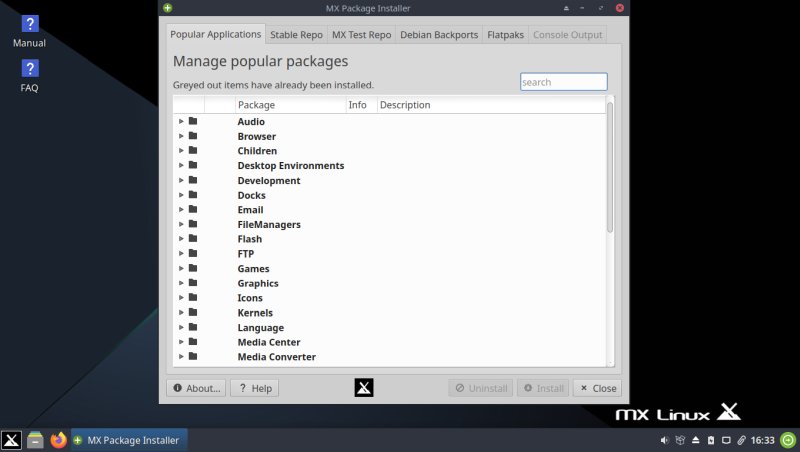Select the Console Output tab
The image size is (800, 452).
tap(567, 35)
